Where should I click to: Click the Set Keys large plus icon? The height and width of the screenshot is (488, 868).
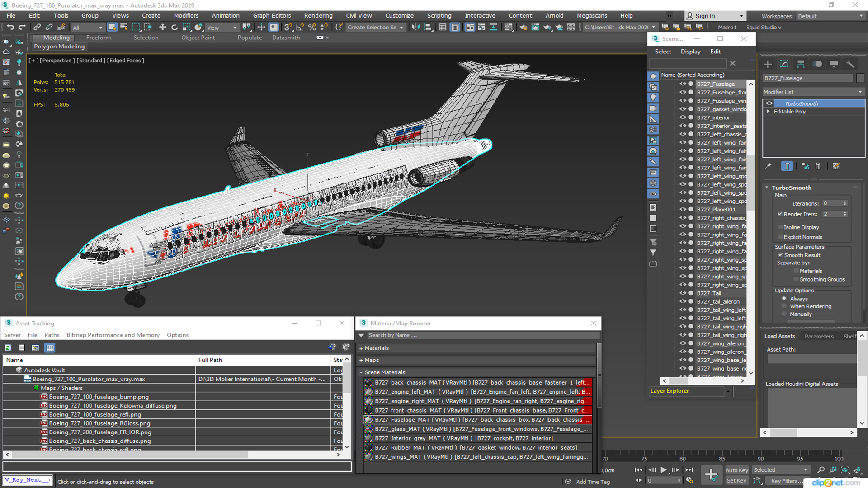711,475
